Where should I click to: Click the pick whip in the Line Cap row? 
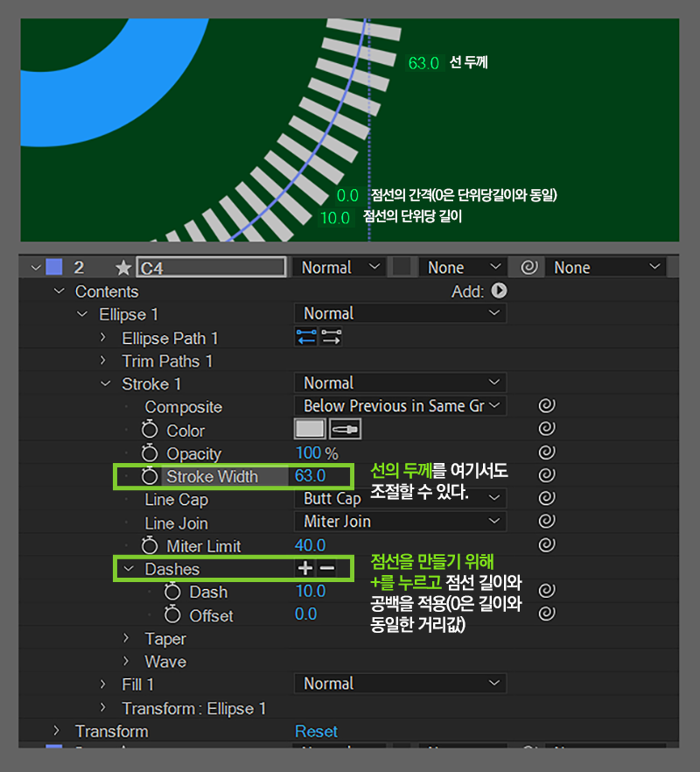(546, 498)
